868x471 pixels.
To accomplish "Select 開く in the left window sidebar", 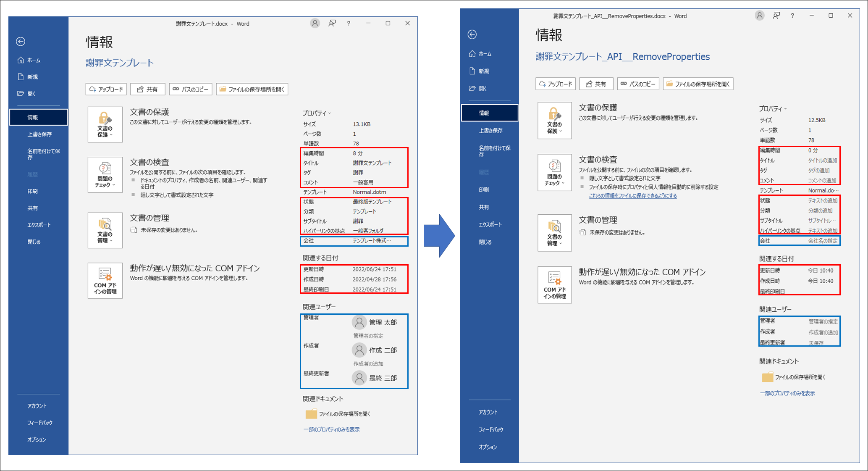I will click(x=26, y=94).
